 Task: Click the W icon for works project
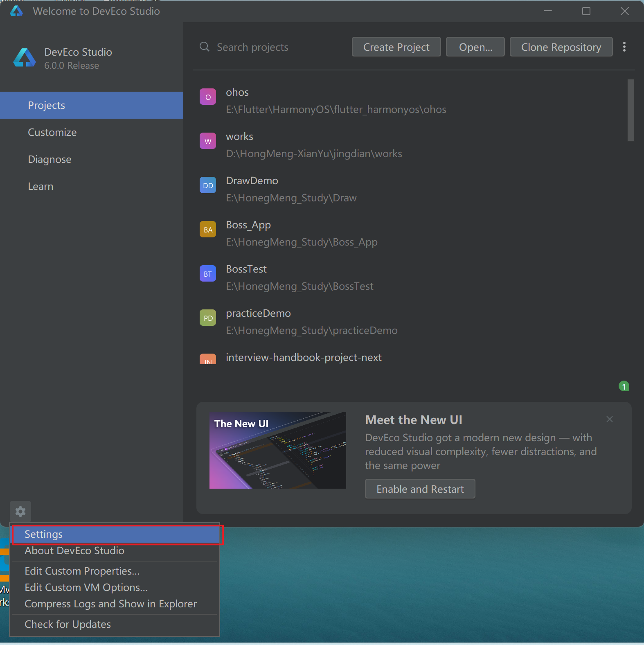[x=208, y=141]
